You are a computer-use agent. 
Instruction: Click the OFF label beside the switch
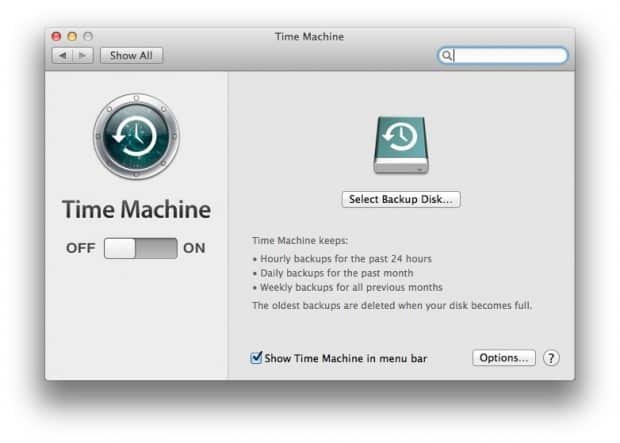[81, 248]
